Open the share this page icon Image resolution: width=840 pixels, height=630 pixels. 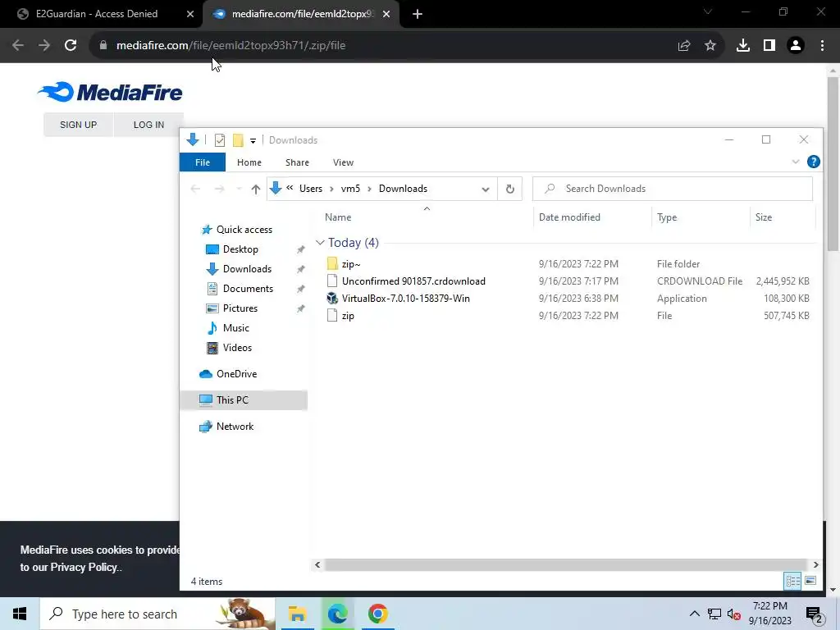pyautogui.click(x=684, y=46)
